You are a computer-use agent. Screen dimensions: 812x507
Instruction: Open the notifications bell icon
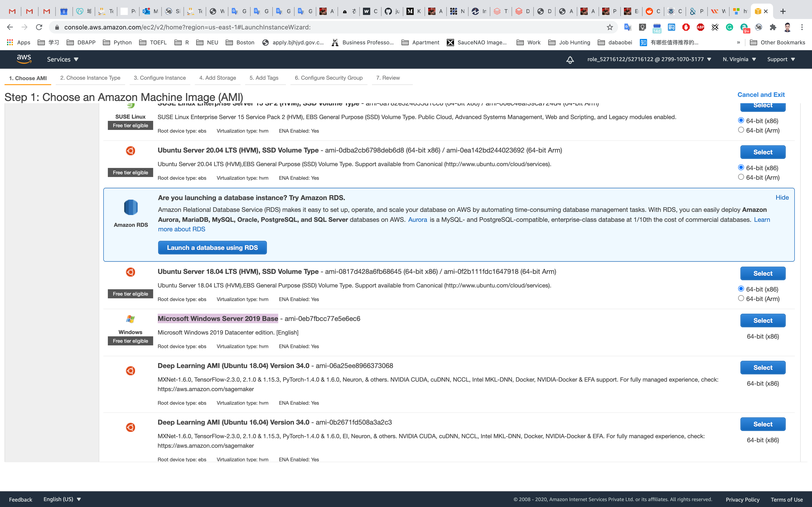(x=570, y=60)
